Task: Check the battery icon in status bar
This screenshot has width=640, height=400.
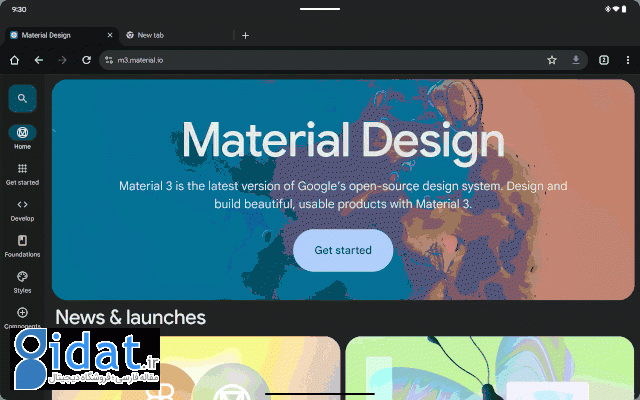Action: [x=624, y=9]
